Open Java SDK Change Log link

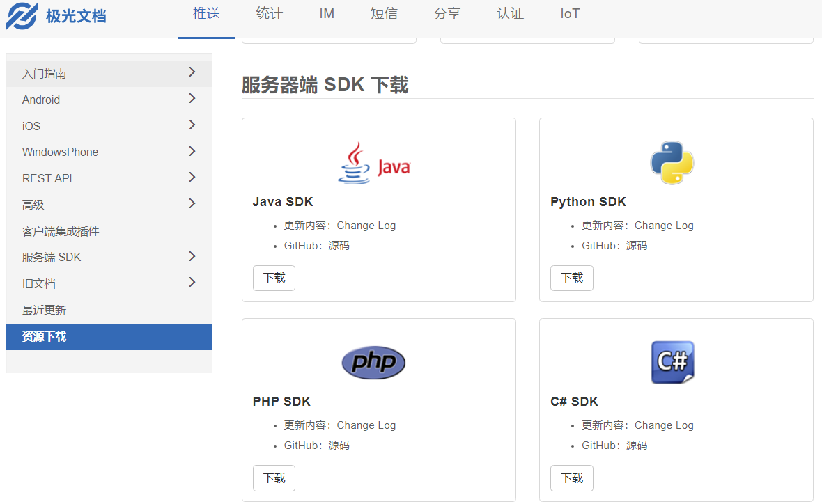366,226
